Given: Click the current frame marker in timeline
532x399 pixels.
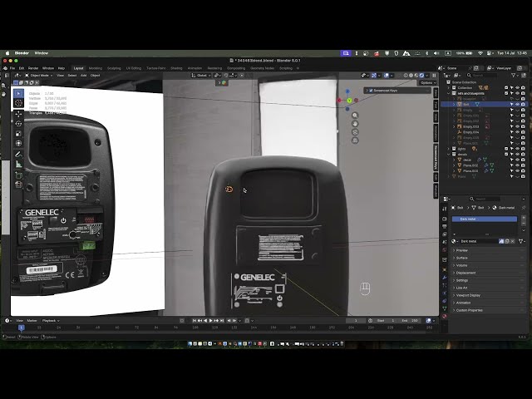Looking at the screenshot, I should 21,328.
